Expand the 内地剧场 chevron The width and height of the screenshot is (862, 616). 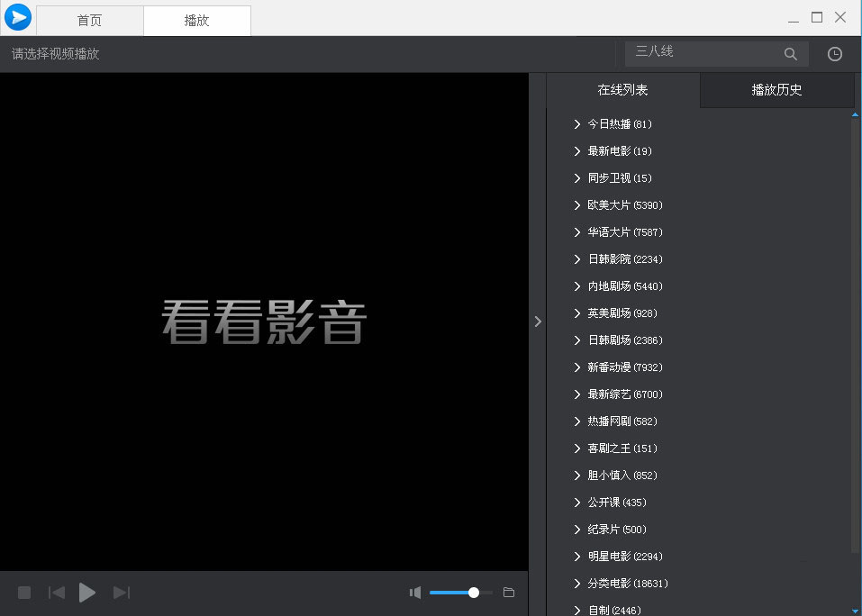click(x=576, y=286)
